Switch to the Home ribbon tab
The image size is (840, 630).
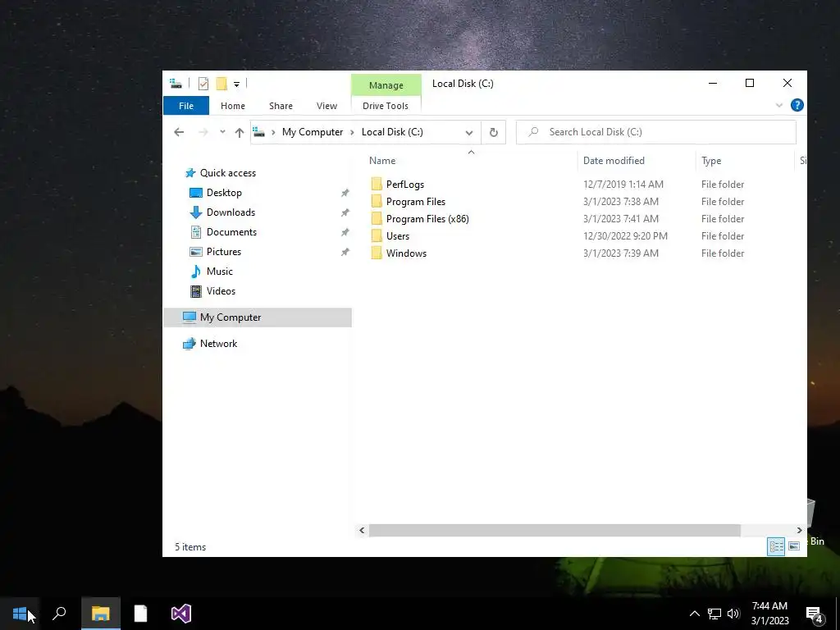point(232,106)
